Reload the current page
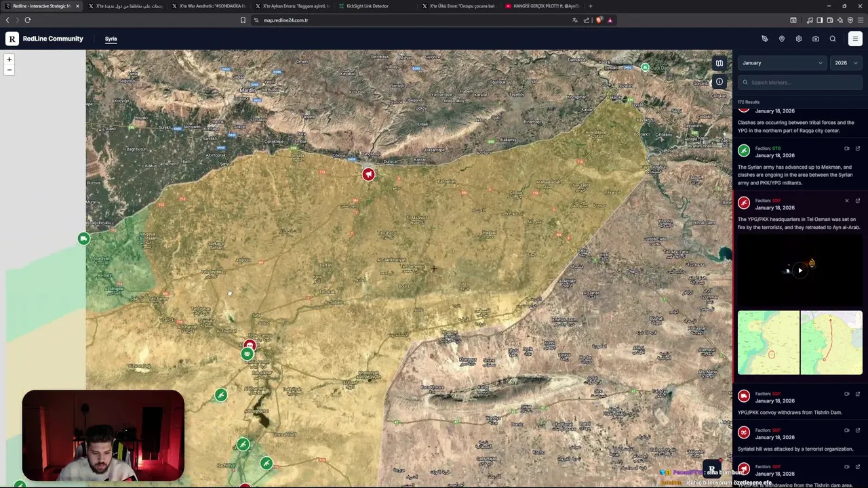The width and height of the screenshot is (868, 488). 28,20
